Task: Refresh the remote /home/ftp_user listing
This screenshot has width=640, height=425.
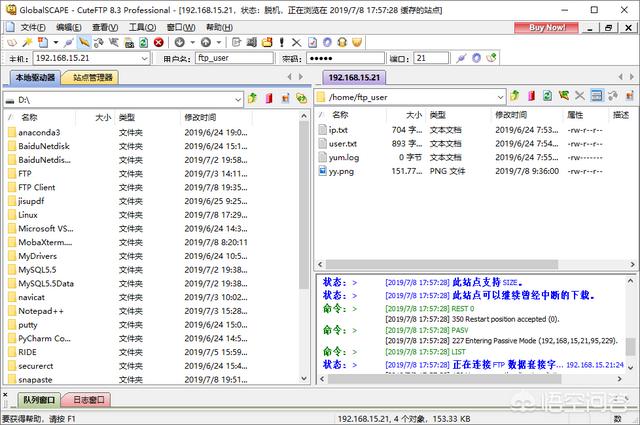Action: (x=547, y=96)
